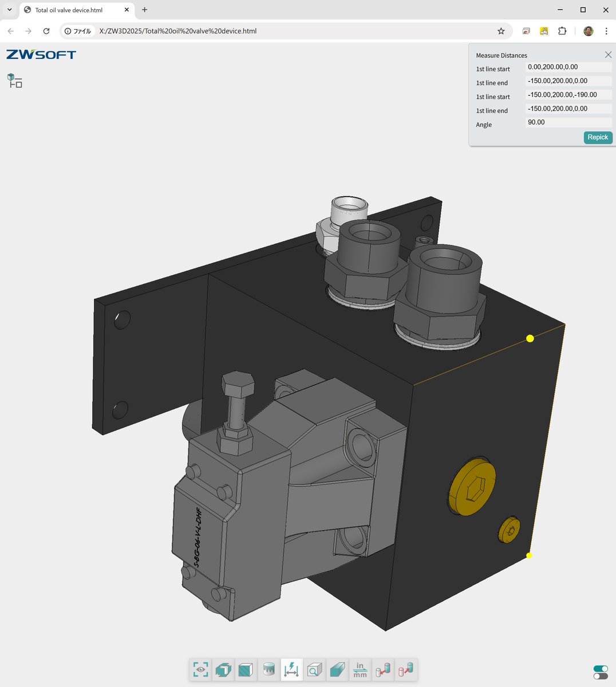
Task: Select the Total oil valve device.html tab
Action: [77, 10]
